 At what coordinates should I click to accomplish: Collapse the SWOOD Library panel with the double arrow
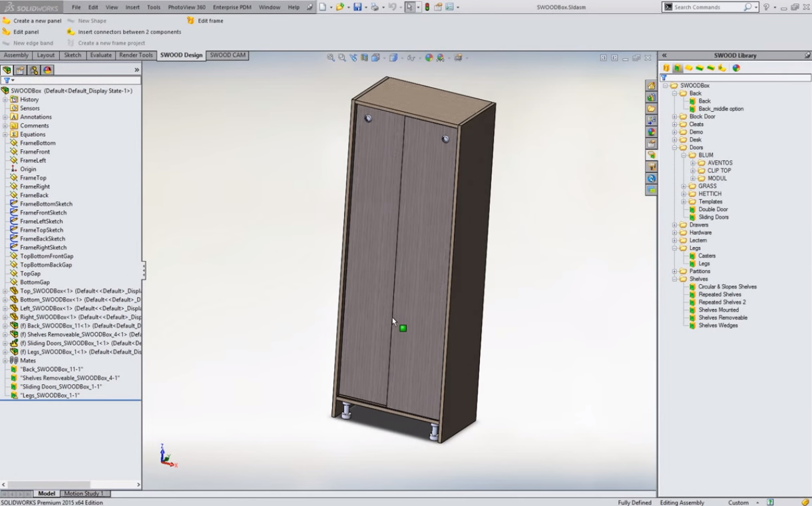[664, 55]
